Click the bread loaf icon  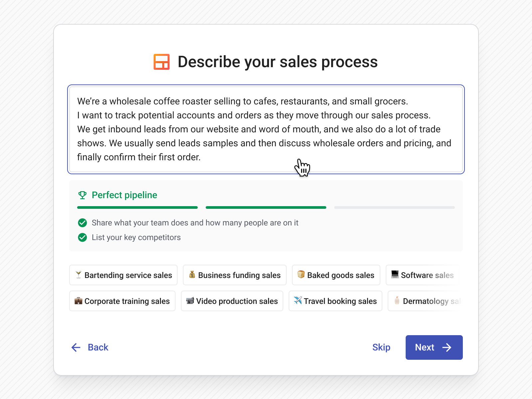(301, 275)
